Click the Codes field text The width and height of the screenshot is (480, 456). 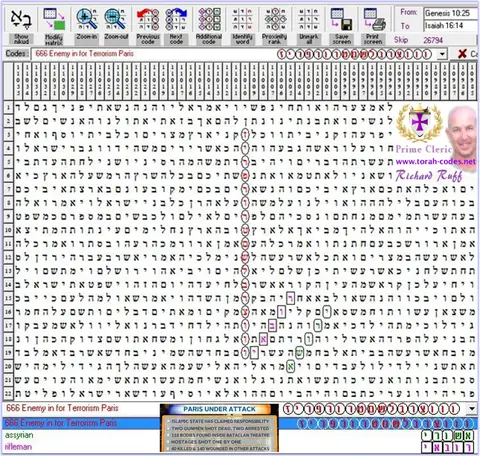[85, 54]
